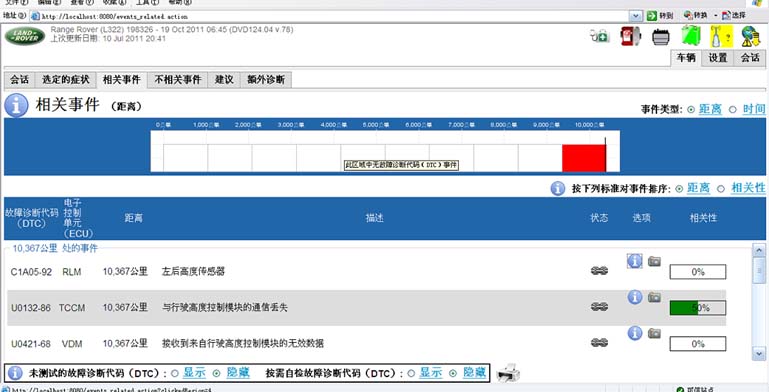Click the 描述 column header
Screen dimensions: 769x392
(x=375, y=218)
